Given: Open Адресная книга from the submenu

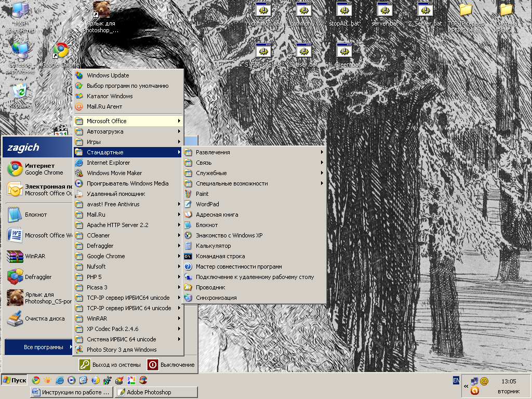Looking at the screenshot, I should (255, 215).
